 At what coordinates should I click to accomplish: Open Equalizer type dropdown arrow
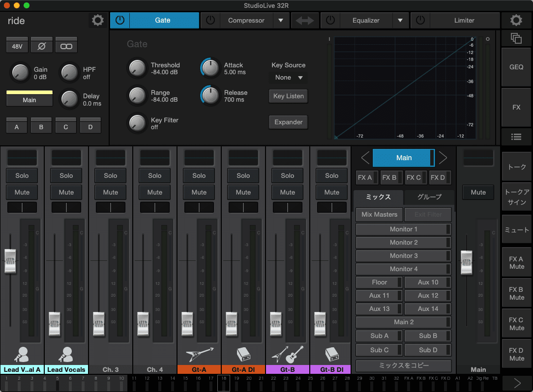[x=400, y=20]
